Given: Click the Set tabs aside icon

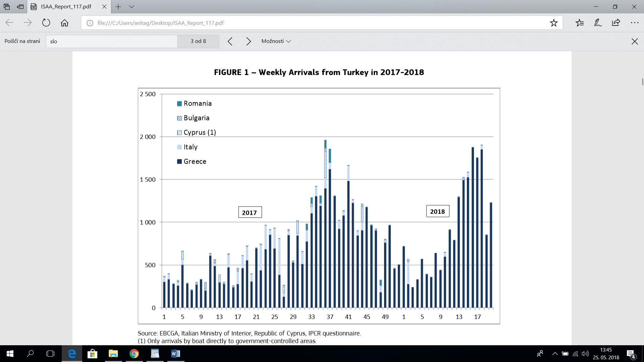Looking at the screenshot, I should click(20, 7).
